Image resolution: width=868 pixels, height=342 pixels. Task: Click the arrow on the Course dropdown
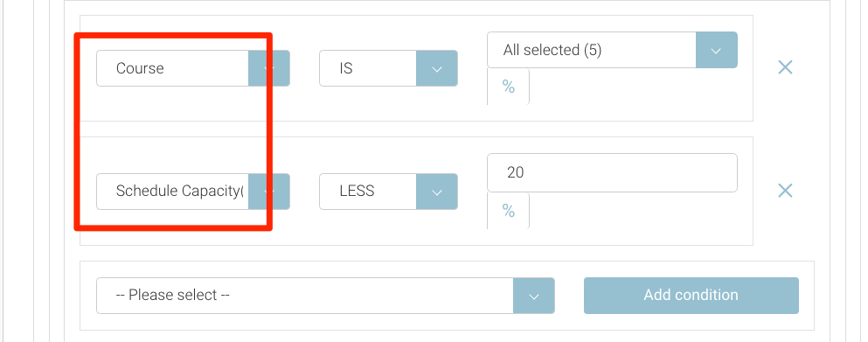[269, 68]
